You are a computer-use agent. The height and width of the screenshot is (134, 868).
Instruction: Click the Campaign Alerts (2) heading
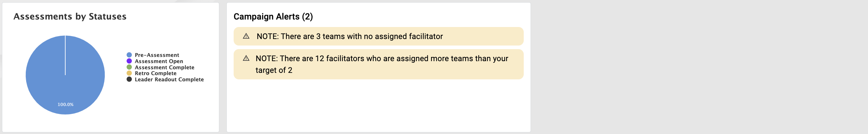click(x=273, y=17)
